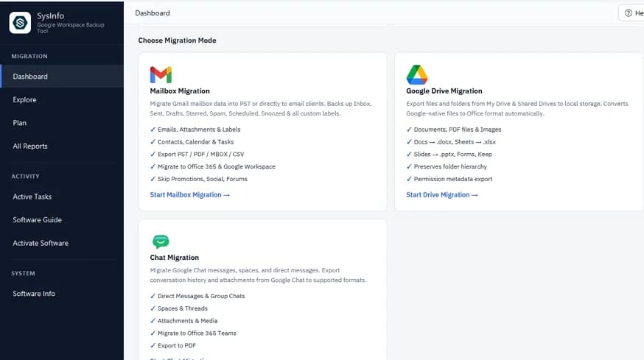
Task: Click the ACTIVITY section label
Action: tap(25, 177)
